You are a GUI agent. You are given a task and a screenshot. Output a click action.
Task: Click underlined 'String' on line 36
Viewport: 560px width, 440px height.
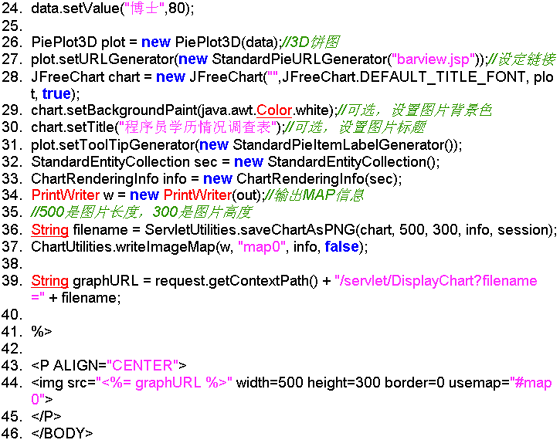click(50, 230)
